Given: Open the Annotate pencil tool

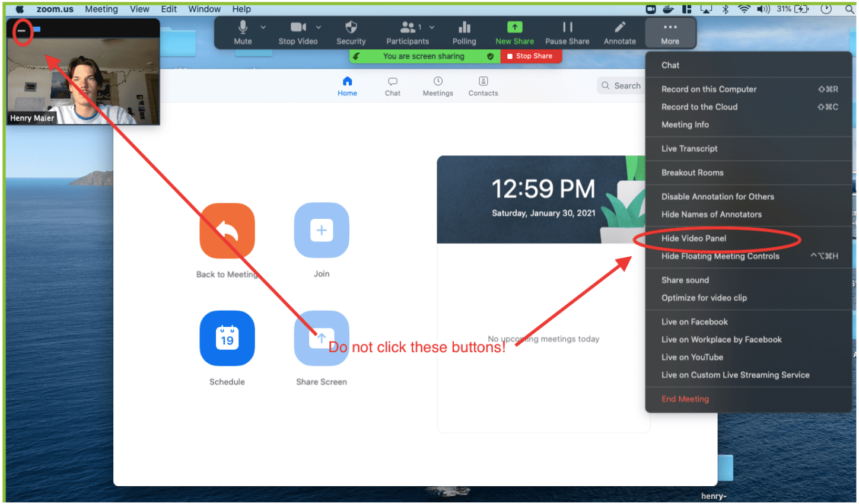Looking at the screenshot, I should [620, 33].
